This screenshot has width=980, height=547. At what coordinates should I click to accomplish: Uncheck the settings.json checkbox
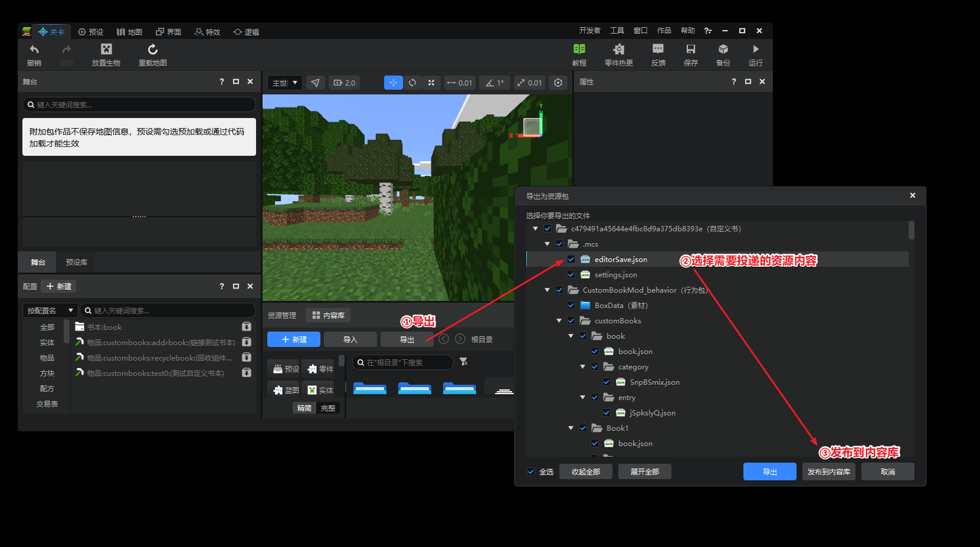pyautogui.click(x=571, y=274)
